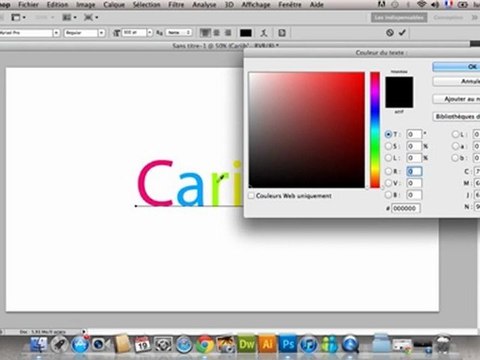Viewport: 480px width, 360px height.
Task: Click the black text color swatch in options bar
Action: click(x=246, y=33)
